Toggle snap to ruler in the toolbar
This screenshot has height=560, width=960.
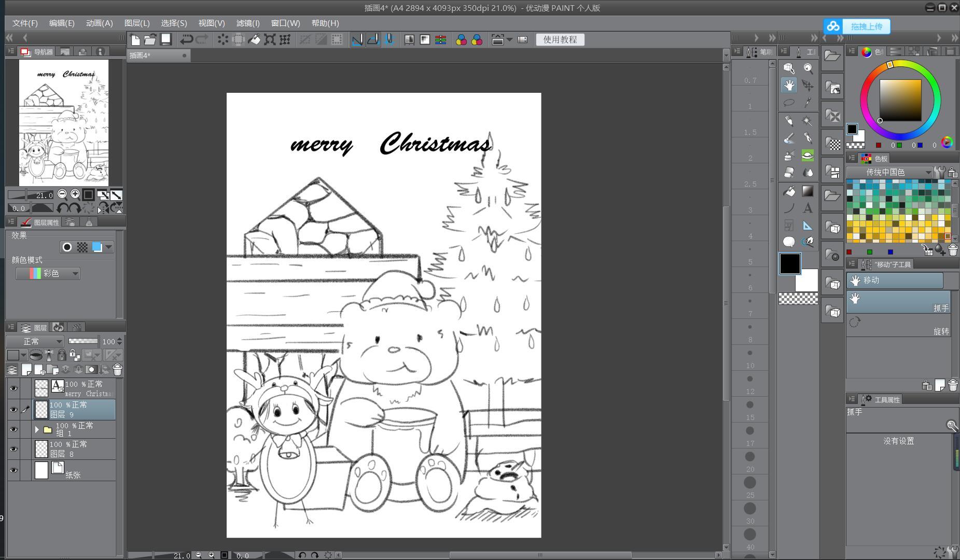click(357, 39)
